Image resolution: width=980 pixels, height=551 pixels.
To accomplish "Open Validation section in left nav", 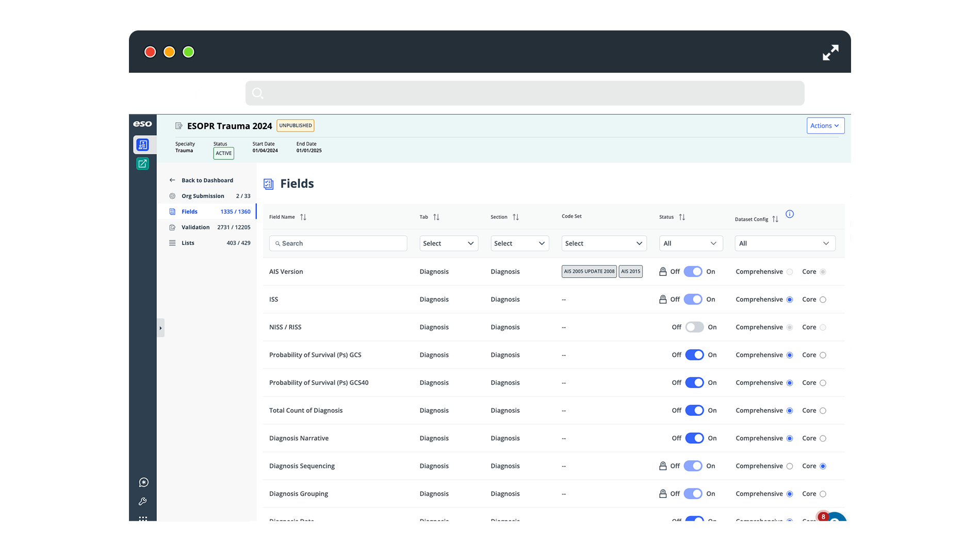I will tap(207, 228).
